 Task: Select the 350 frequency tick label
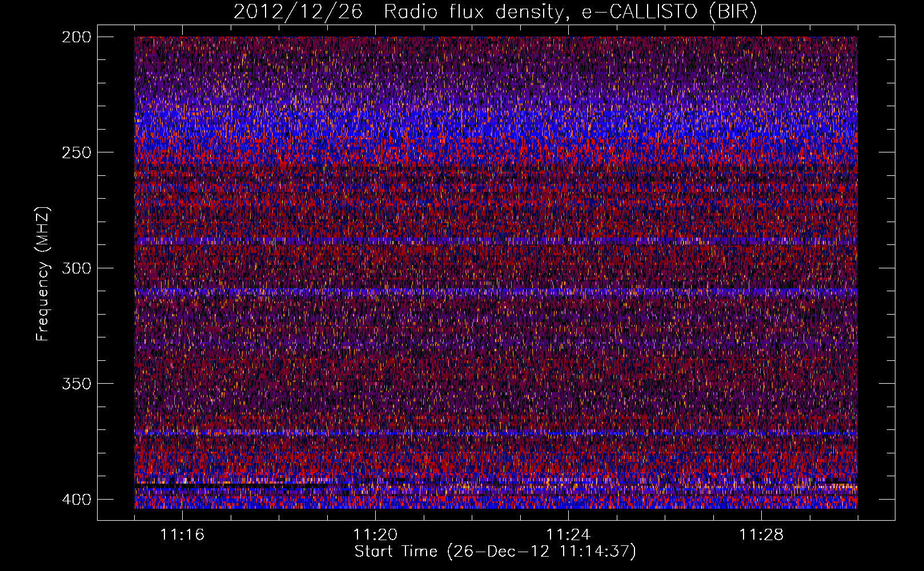(76, 383)
